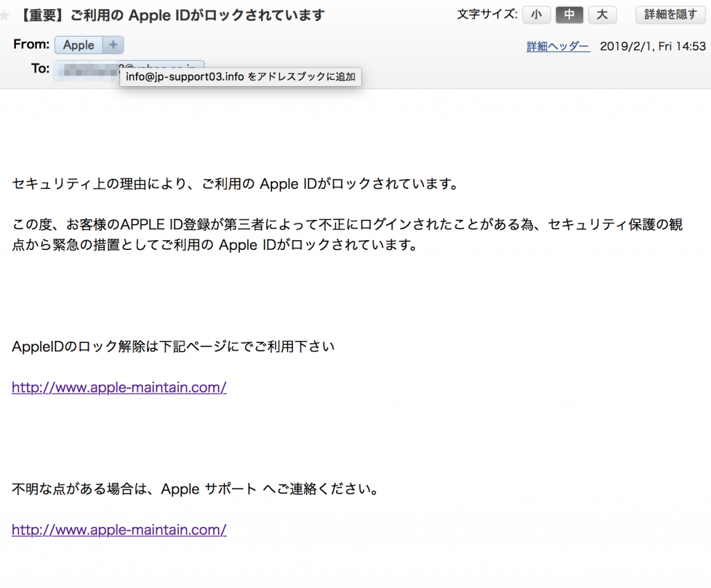Click the Apple sender name chip
Screen dimensions: 711x588
pos(78,45)
